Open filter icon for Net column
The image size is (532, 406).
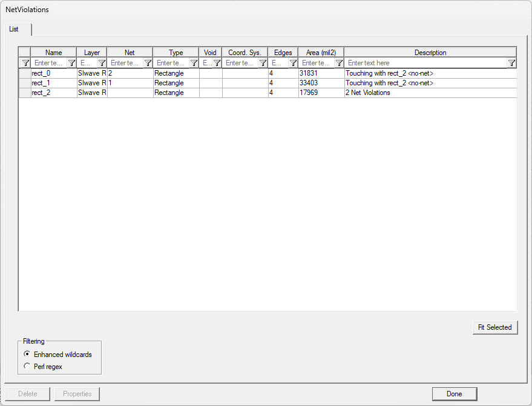point(148,63)
